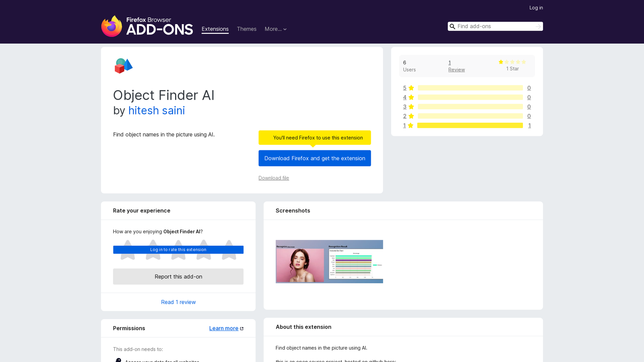Screen dimensions: 644x362
Task: Open the 1 Review link in stats
Action: (x=456, y=66)
